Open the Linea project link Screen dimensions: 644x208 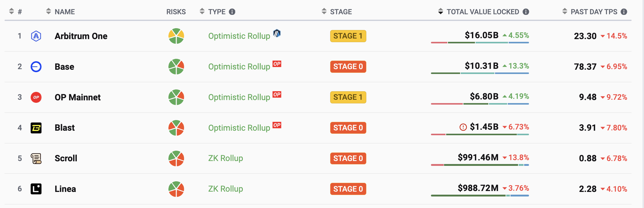pyautogui.click(x=65, y=189)
